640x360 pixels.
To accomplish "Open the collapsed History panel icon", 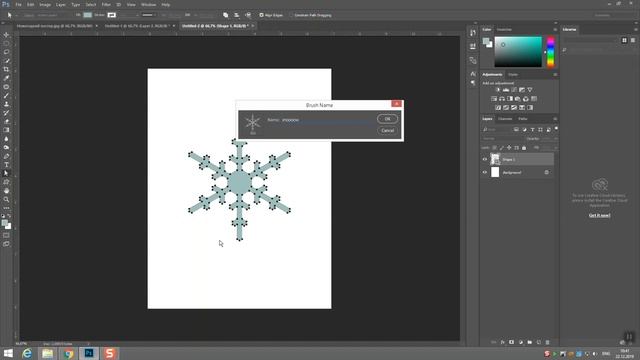I will (x=473, y=33).
